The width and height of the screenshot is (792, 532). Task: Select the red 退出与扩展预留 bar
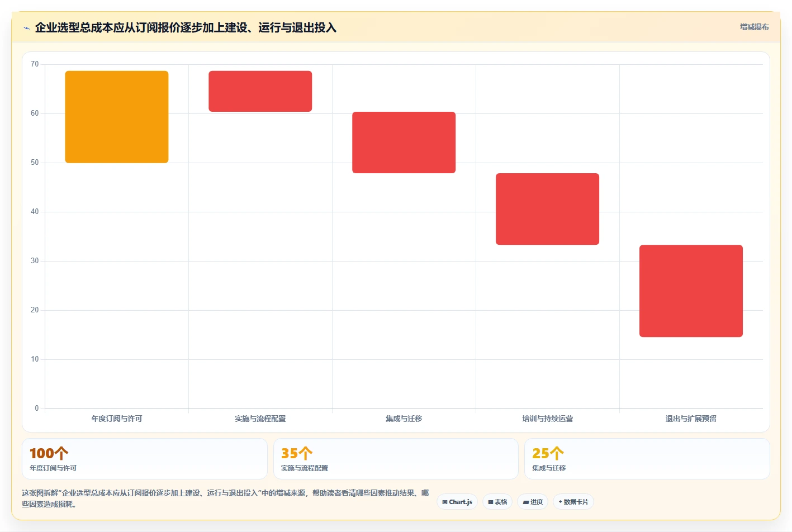[x=691, y=291]
